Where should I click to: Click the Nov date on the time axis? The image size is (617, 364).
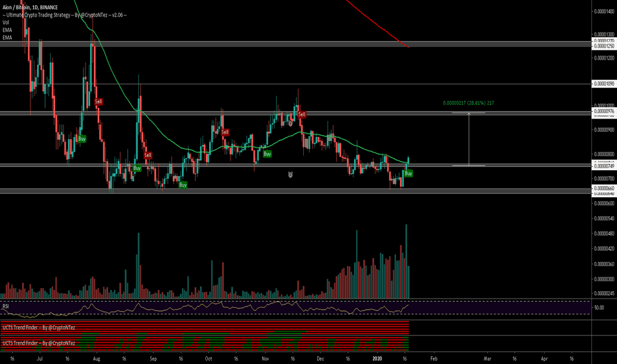pyautogui.click(x=265, y=359)
